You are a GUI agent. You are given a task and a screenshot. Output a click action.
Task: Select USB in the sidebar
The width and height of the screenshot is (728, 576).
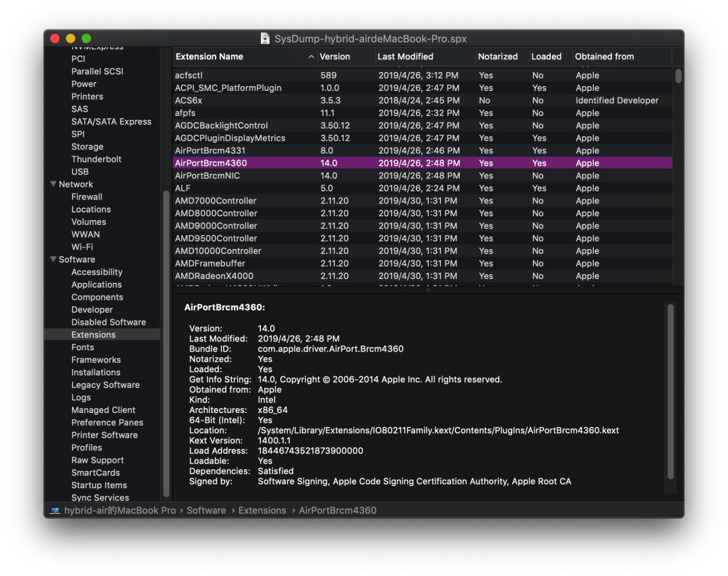(x=80, y=172)
